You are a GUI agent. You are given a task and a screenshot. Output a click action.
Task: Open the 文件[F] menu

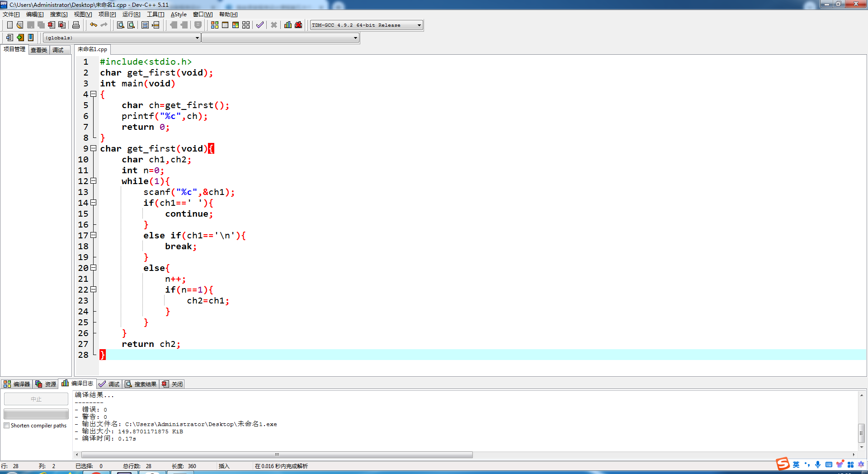[11, 14]
